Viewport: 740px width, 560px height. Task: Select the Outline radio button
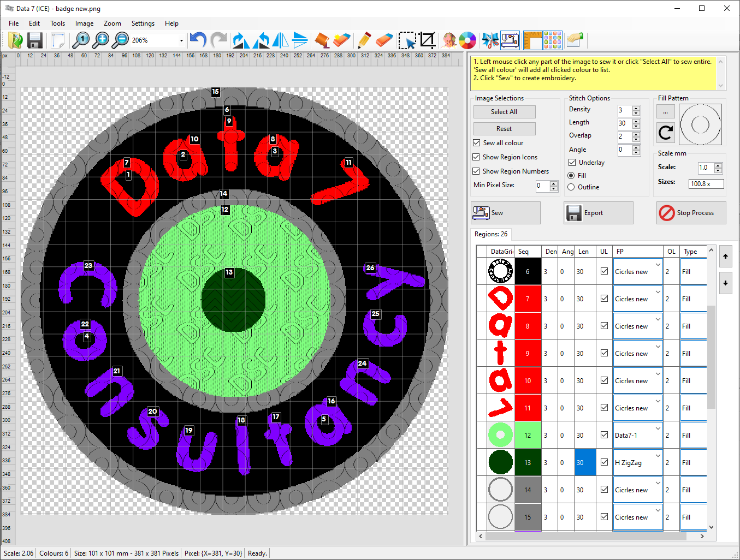(x=571, y=187)
